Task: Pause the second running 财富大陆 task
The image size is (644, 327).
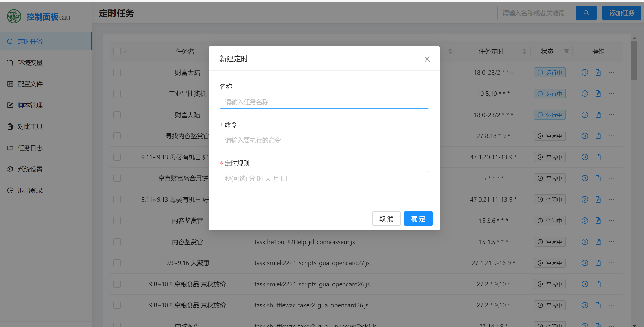Action: [584, 115]
